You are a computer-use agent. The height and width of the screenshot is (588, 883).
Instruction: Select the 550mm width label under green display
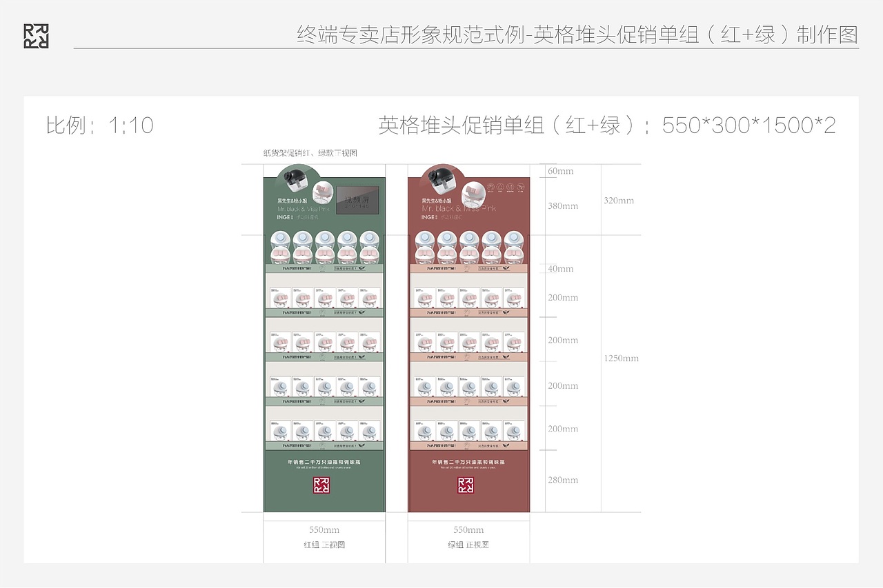324,529
